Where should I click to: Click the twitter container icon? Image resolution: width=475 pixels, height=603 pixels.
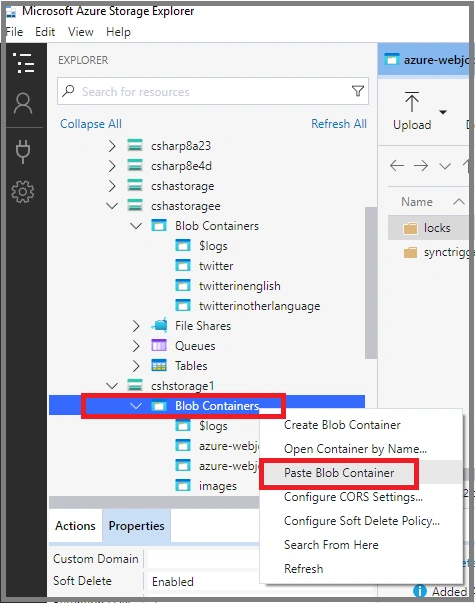[183, 265]
